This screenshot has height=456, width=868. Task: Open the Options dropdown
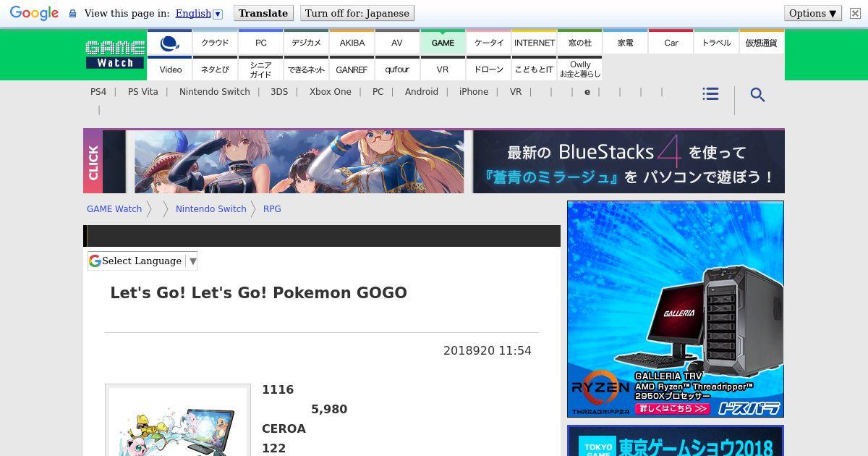(813, 13)
